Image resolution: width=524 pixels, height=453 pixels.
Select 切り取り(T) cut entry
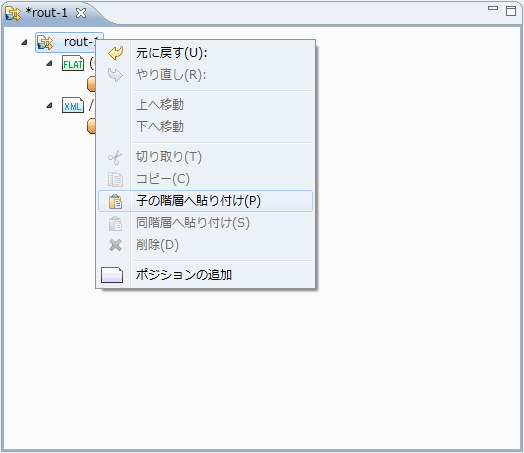point(206,157)
